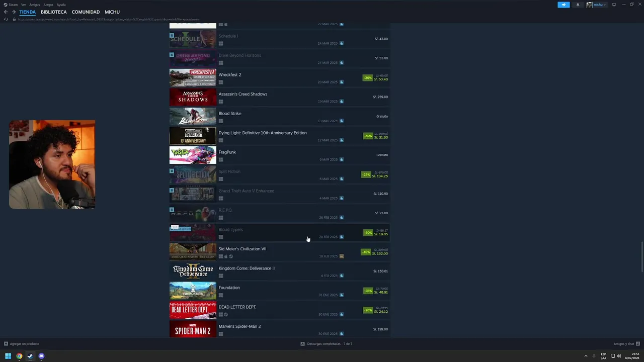The width and height of the screenshot is (644, 362).
Task: Show hidden tray icons chevron
Action: 586,356
